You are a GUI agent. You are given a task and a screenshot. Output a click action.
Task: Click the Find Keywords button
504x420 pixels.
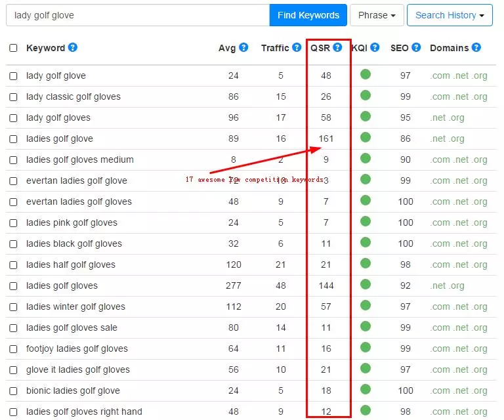(x=308, y=15)
